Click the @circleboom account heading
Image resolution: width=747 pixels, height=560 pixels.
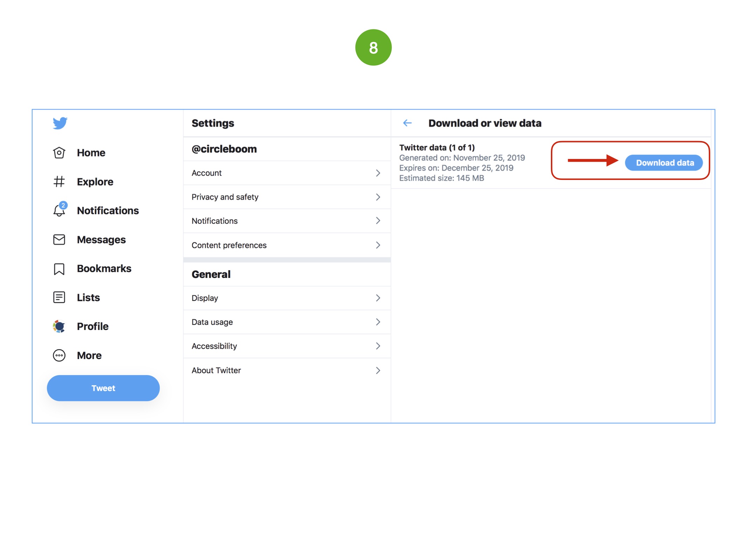pyautogui.click(x=224, y=149)
